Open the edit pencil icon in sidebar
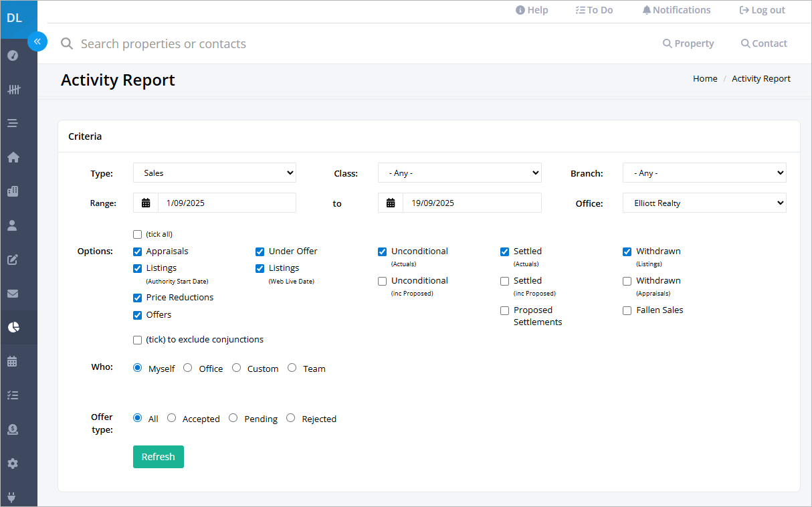This screenshot has height=507, width=812. [x=13, y=260]
